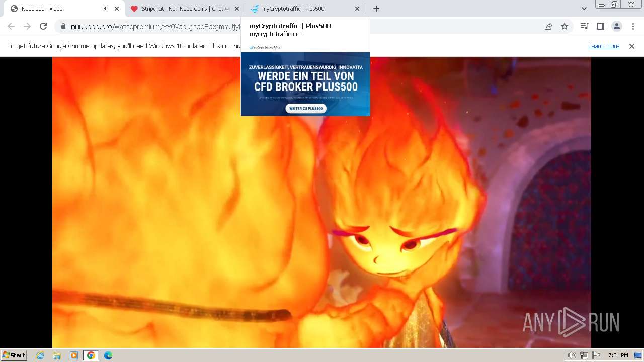Screen dimensions: 644x362
Task: Dismiss the Chrome update infobar
Action: tap(632, 46)
